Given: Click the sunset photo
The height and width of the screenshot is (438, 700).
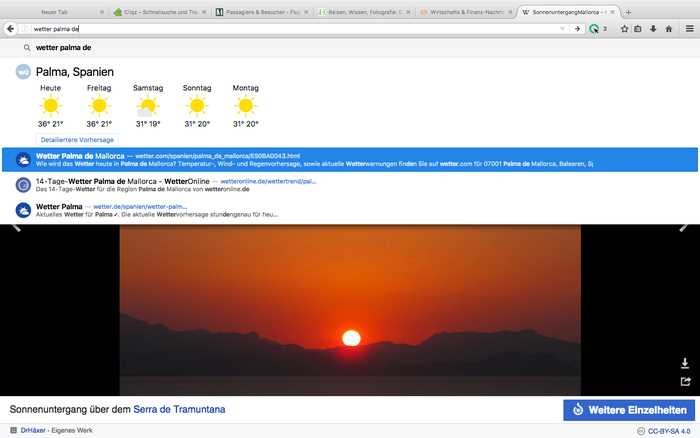Looking at the screenshot, I should (350, 310).
